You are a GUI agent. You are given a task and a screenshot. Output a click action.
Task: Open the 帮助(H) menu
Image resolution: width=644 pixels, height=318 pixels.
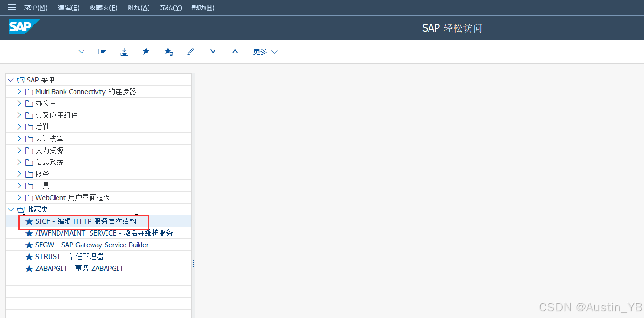[x=203, y=8]
